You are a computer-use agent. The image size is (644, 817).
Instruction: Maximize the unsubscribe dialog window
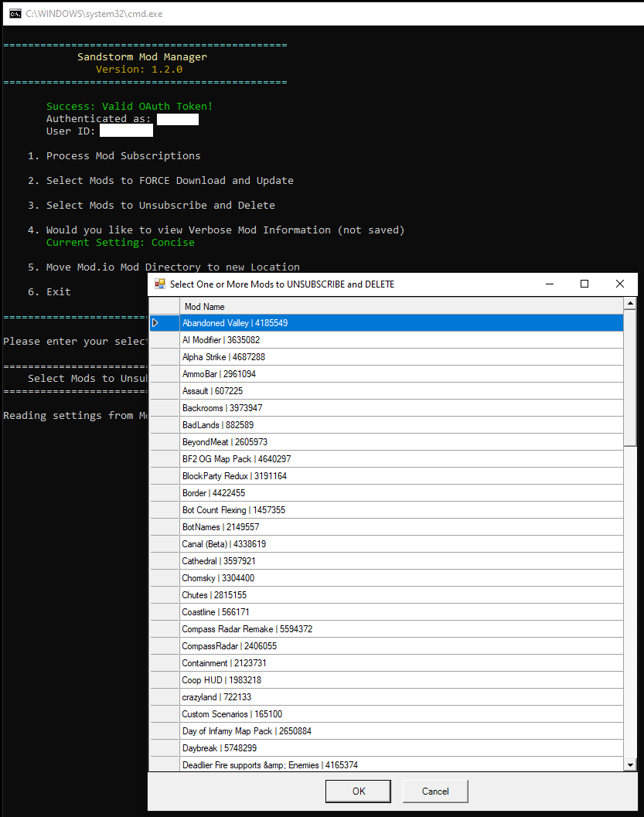point(584,284)
